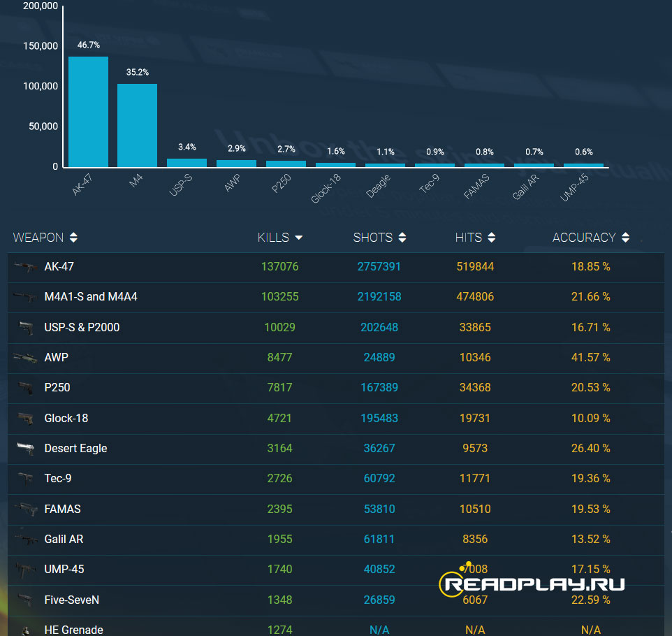The height and width of the screenshot is (636, 672).
Task: Click the Galil AR bar in the chart
Action: (534, 165)
